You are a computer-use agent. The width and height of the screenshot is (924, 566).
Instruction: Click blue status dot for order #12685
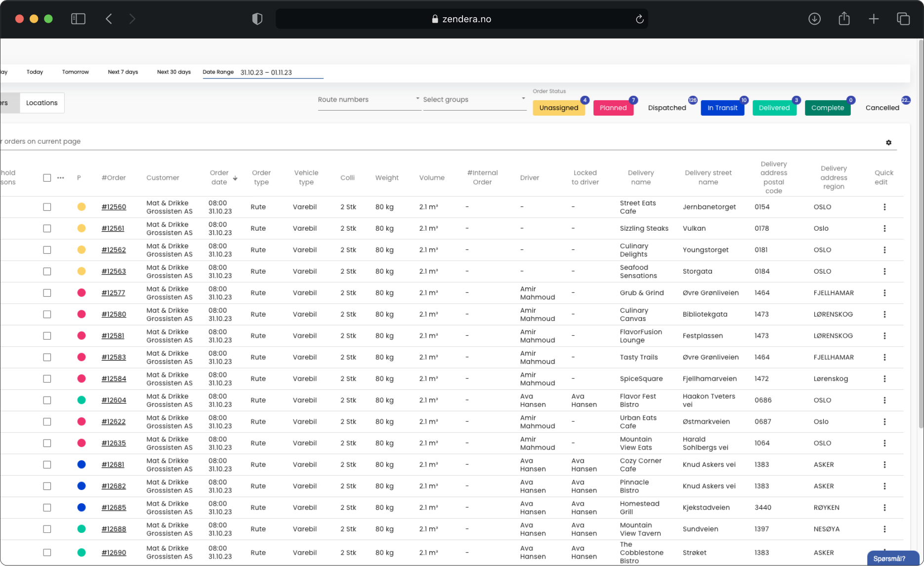pos(82,507)
